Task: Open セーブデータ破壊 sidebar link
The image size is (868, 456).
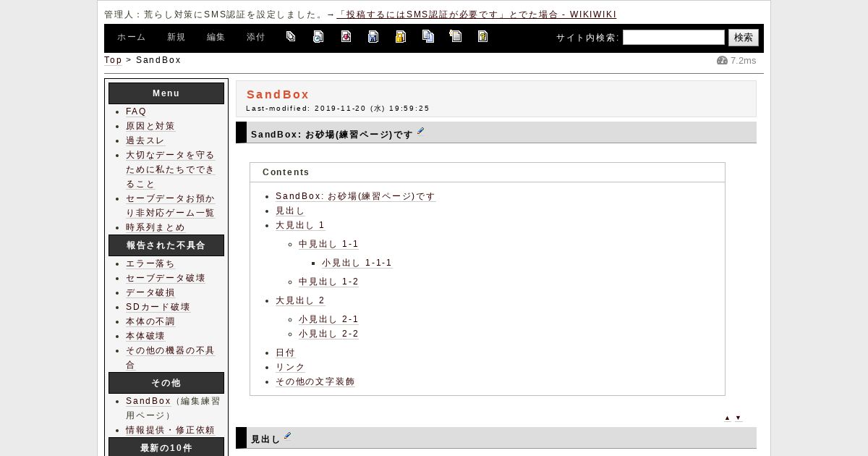Action: 166,278
